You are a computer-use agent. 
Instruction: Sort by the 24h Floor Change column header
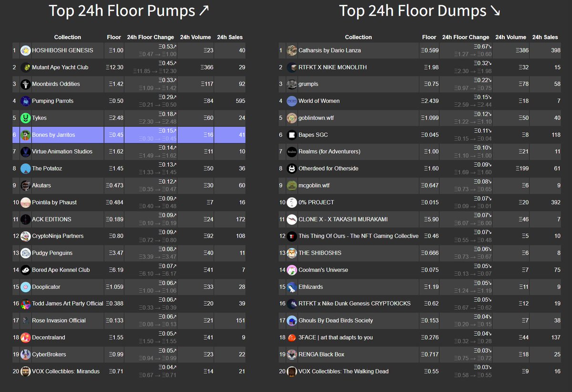[151, 37]
